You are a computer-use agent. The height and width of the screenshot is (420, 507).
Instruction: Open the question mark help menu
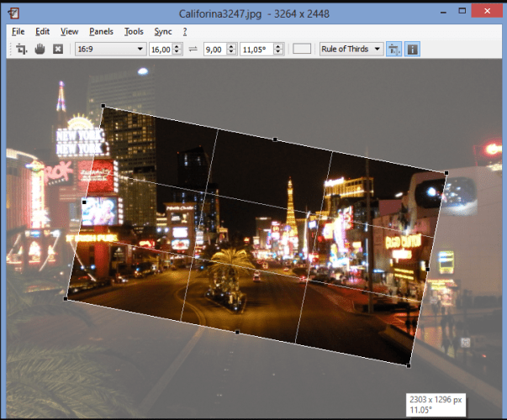pos(185,31)
